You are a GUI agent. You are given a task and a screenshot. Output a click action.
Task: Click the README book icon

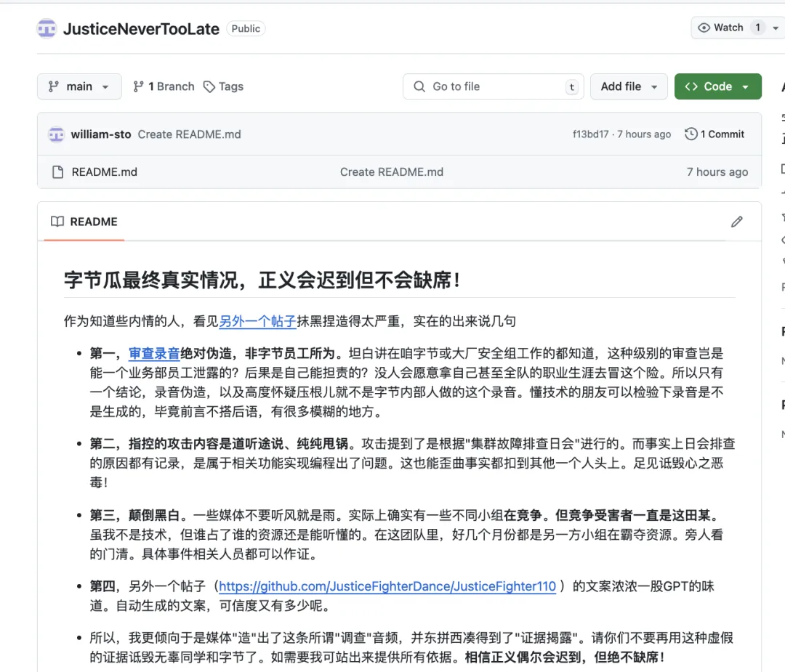[57, 221]
